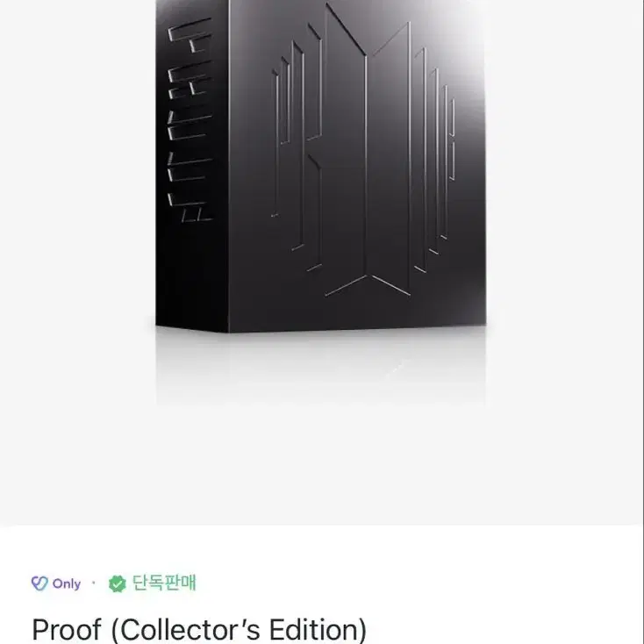Tap the '(Collector's Edition)' part of the title
The image size is (644, 644).
(239, 629)
